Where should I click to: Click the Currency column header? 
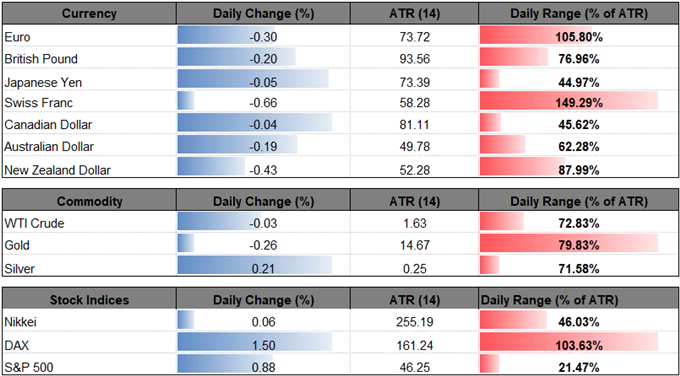[x=89, y=13]
